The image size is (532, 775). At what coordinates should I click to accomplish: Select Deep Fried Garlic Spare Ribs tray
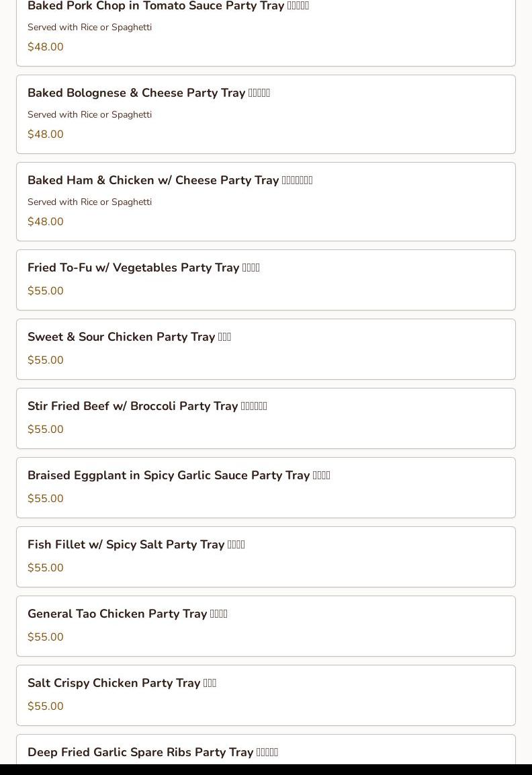pyautogui.click(x=265, y=753)
